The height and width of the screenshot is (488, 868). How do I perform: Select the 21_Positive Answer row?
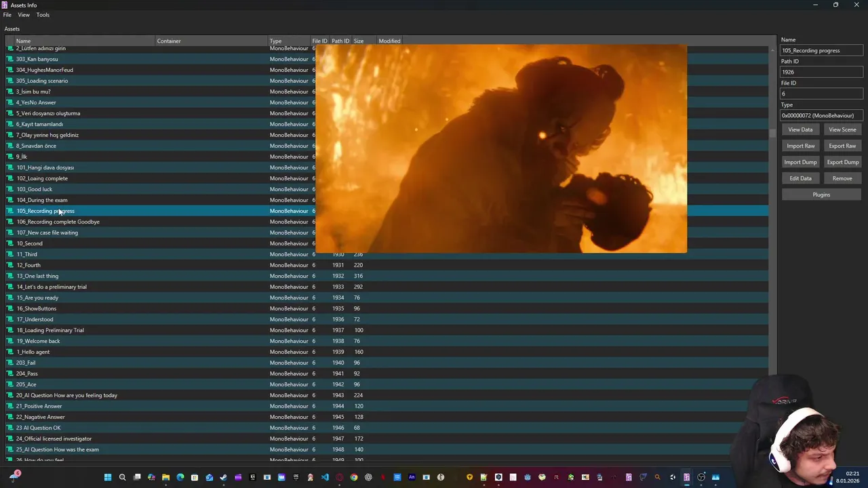pyautogui.click(x=387, y=406)
